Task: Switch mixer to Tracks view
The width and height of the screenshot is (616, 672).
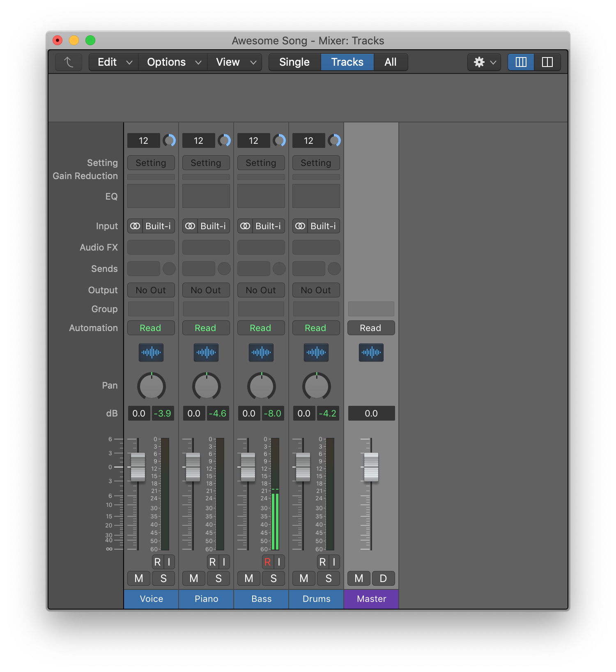Action: [x=347, y=62]
